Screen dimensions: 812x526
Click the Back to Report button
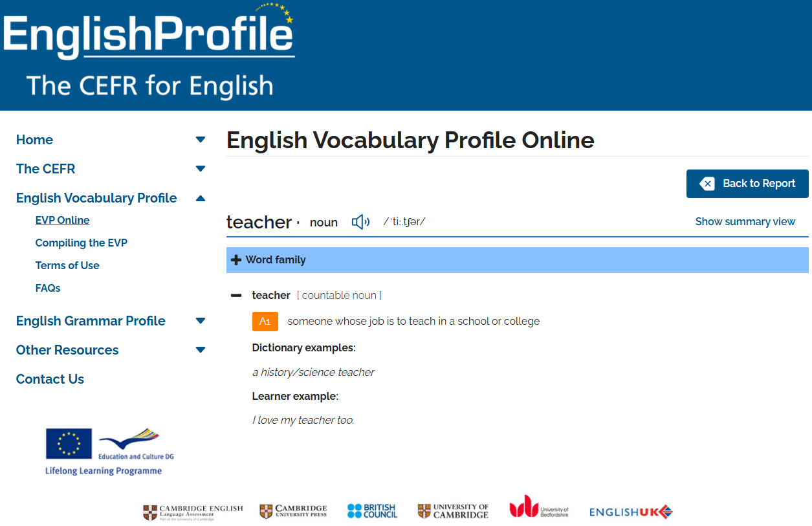tap(747, 183)
